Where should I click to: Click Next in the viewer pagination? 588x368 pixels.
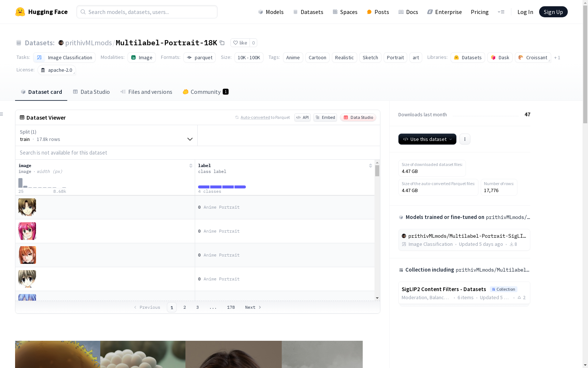[x=253, y=307]
